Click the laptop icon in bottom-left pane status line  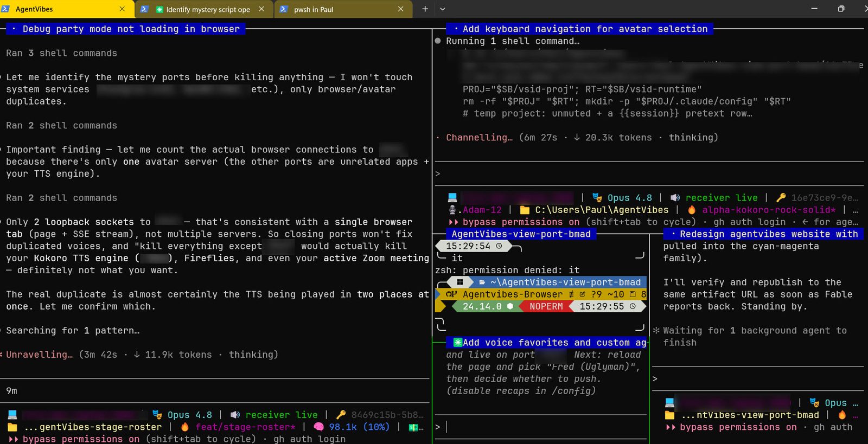pyautogui.click(x=12, y=415)
